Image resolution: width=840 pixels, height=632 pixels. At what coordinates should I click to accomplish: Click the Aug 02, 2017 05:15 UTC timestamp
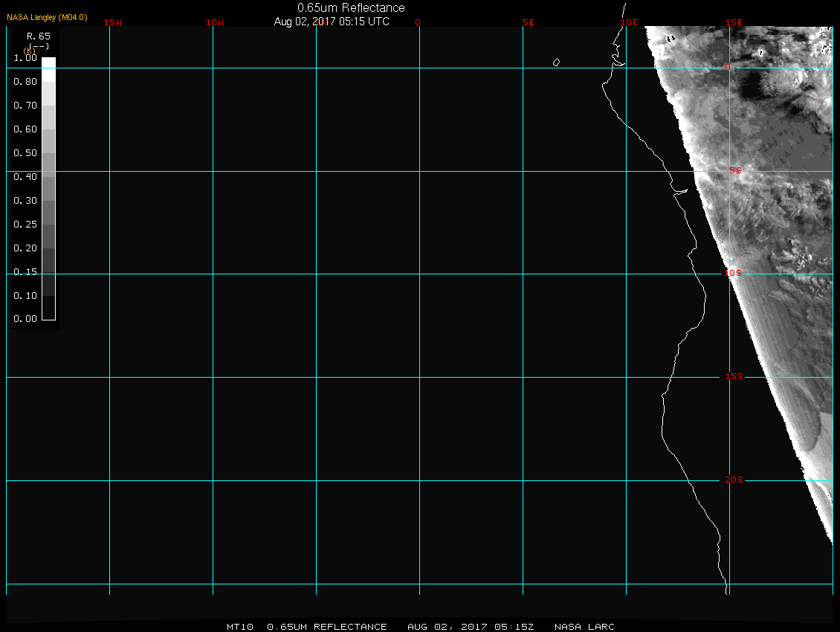tap(332, 22)
